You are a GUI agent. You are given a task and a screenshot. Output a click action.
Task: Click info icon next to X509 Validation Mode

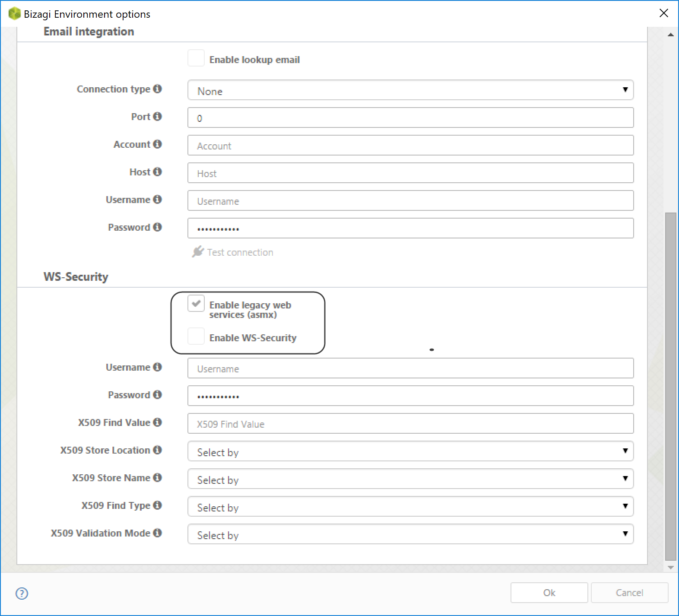coord(157,533)
